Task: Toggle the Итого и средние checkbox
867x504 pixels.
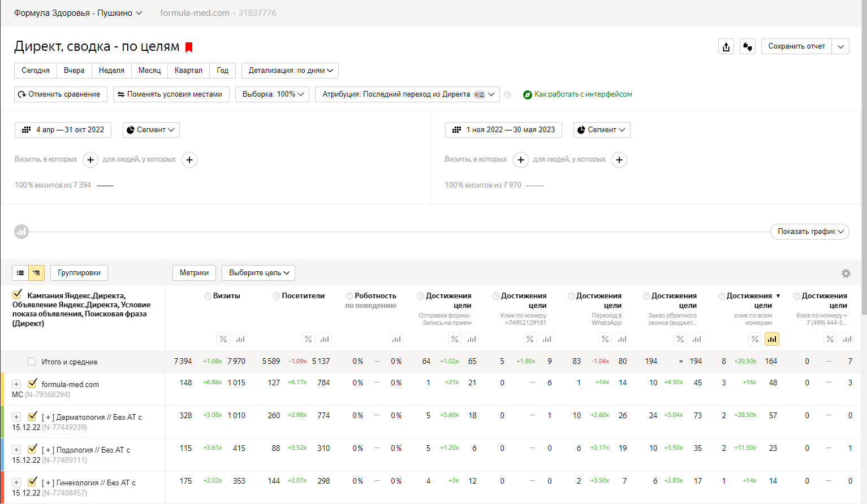Action: point(32,362)
